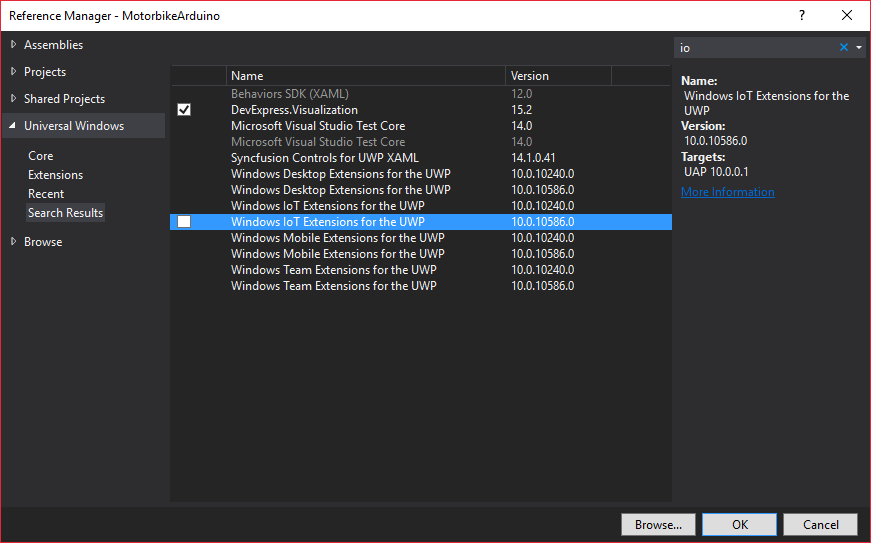The height and width of the screenshot is (543, 871).
Task: Sort list by Version column header
Action: pos(557,76)
